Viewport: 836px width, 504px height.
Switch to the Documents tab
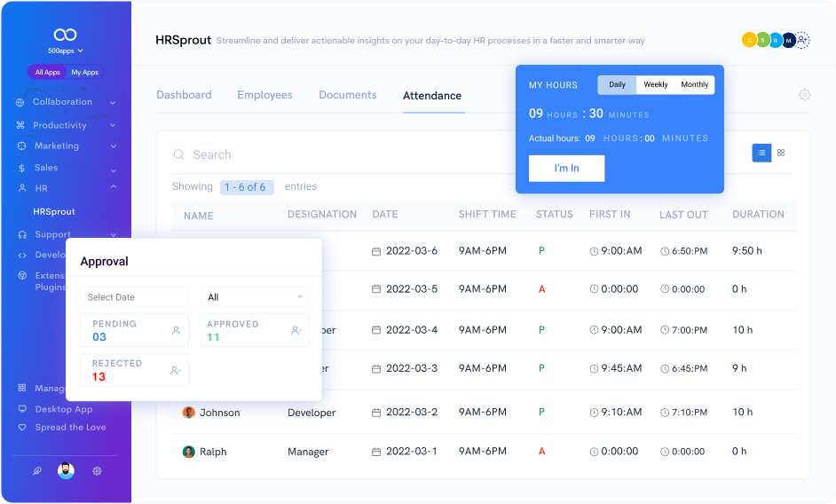pyautogui.click(x=347, y=95)
